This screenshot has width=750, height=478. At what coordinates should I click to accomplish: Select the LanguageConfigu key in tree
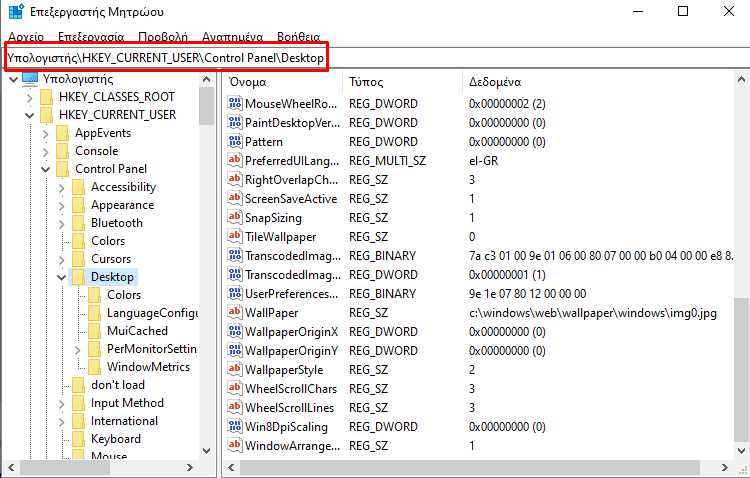point(152,313)
